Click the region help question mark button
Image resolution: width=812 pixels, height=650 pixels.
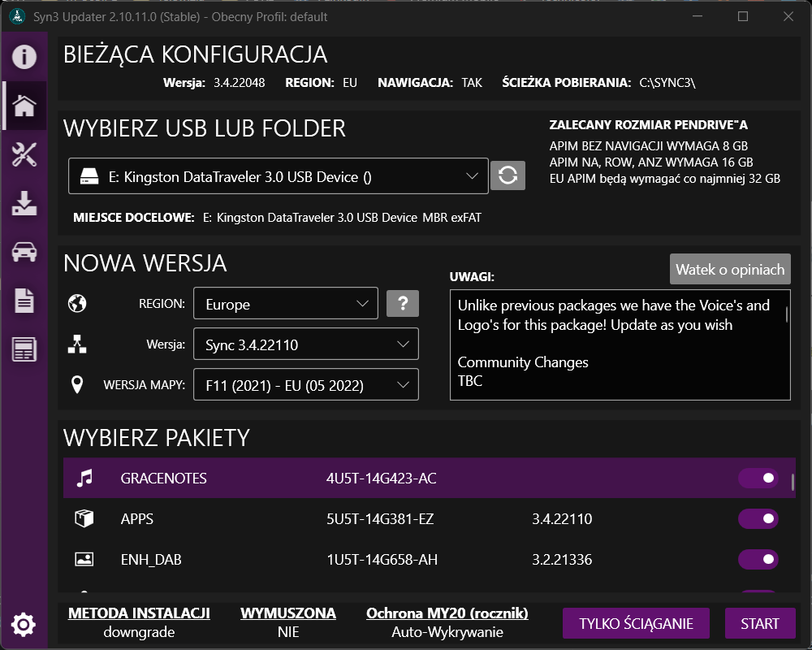click(403, 304)
